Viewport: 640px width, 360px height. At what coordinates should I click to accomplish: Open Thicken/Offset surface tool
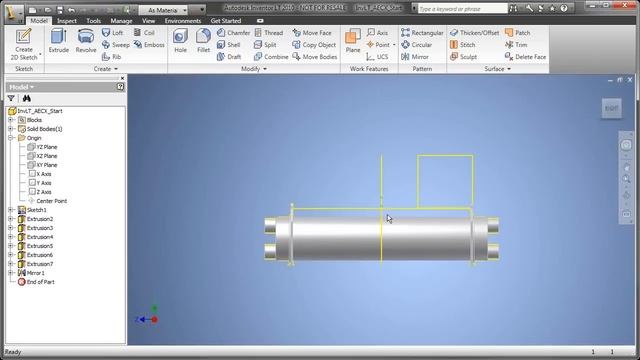pyautogui.click(x=474, y=33)
